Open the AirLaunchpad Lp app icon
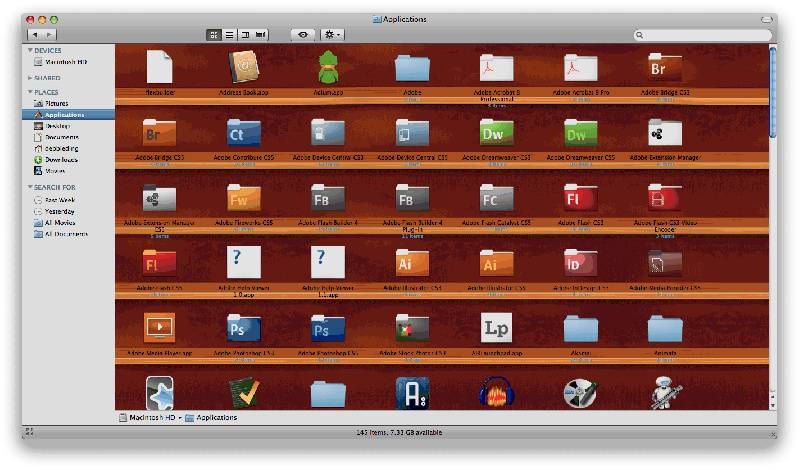 tap(497, 328)
